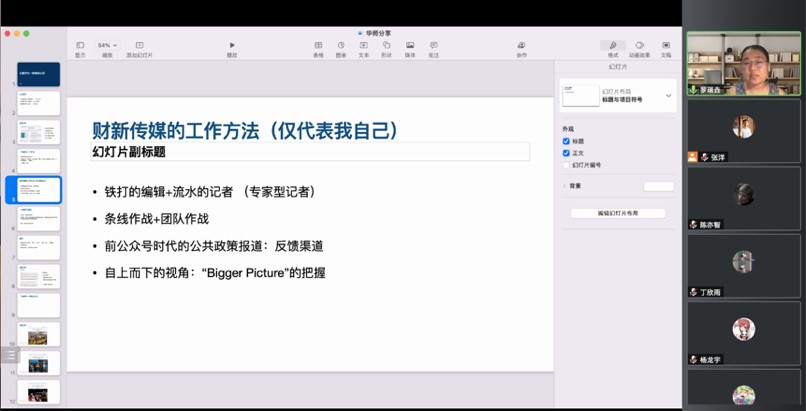Click bullet 条线作战+团队作战
Viewport: 806px width, 411px height.
tap(156, 219)
